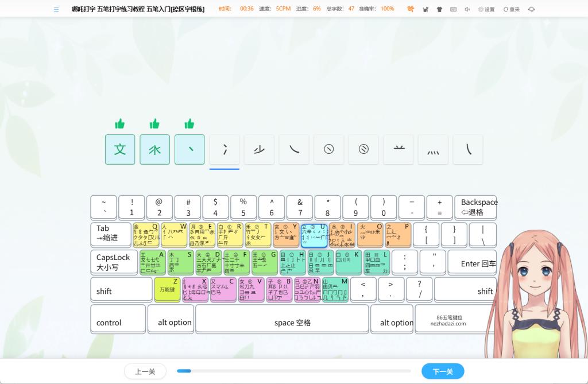
Task: Toggle the on-screen keyboard display icon
Action: [x=454, y=9]
